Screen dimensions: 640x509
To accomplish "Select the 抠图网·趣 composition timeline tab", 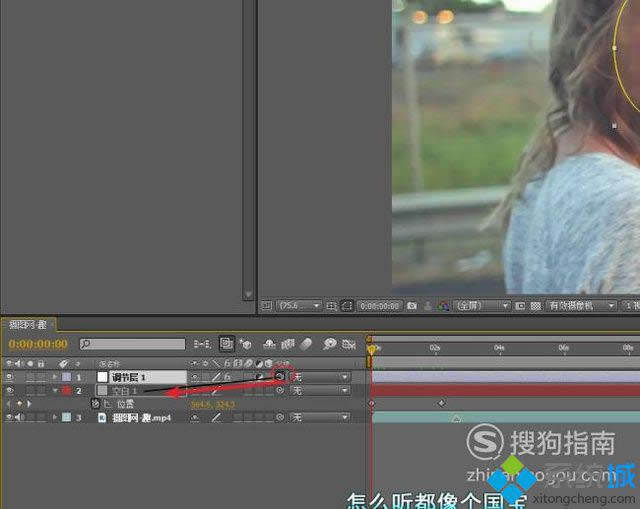I will (28, 325).
